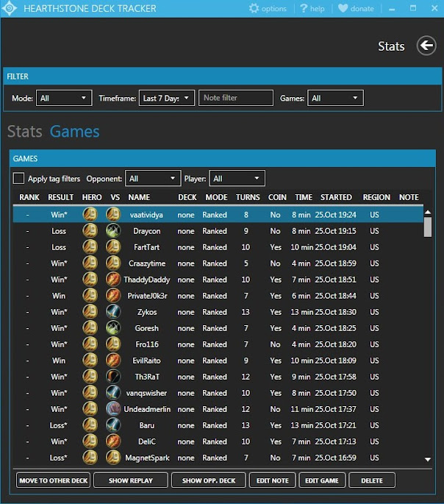Viewport: 444px width, 504px height.
Task: Open the Opponent class dropdown
Action: tap(153, 178)
